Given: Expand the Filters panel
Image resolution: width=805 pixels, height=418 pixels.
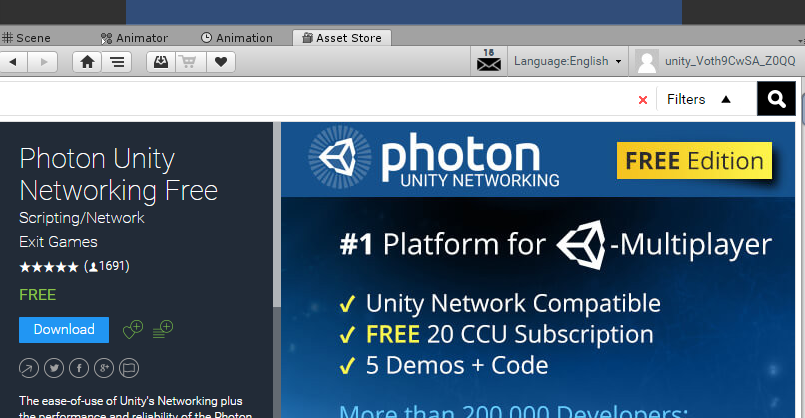Looking at the screenshot, I should (699, 99).
